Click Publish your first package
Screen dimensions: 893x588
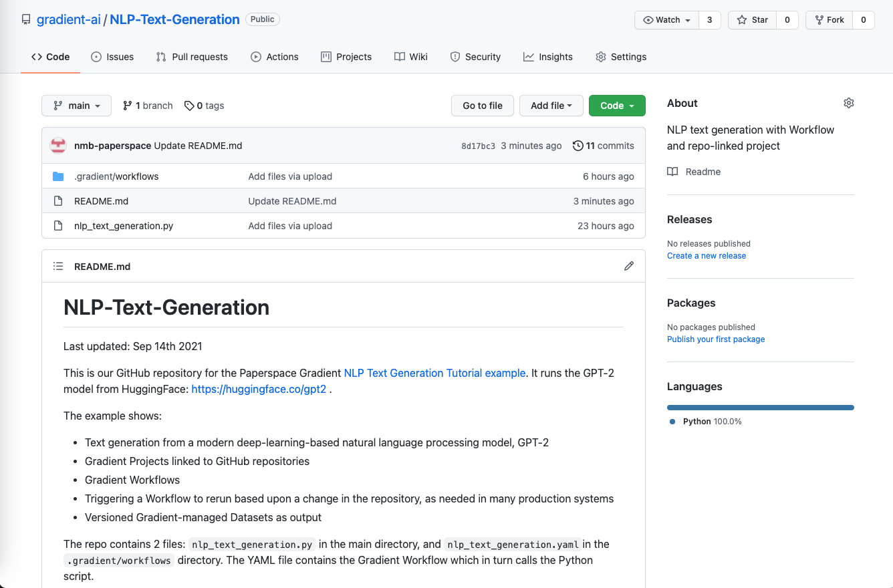tap(716, 339)
